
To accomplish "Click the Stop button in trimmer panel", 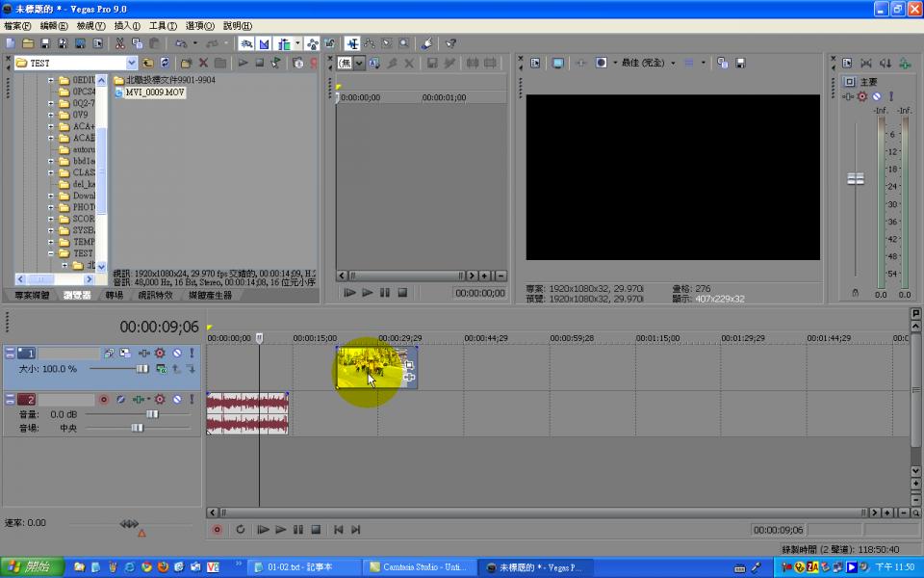I will (x=402, y=293).
